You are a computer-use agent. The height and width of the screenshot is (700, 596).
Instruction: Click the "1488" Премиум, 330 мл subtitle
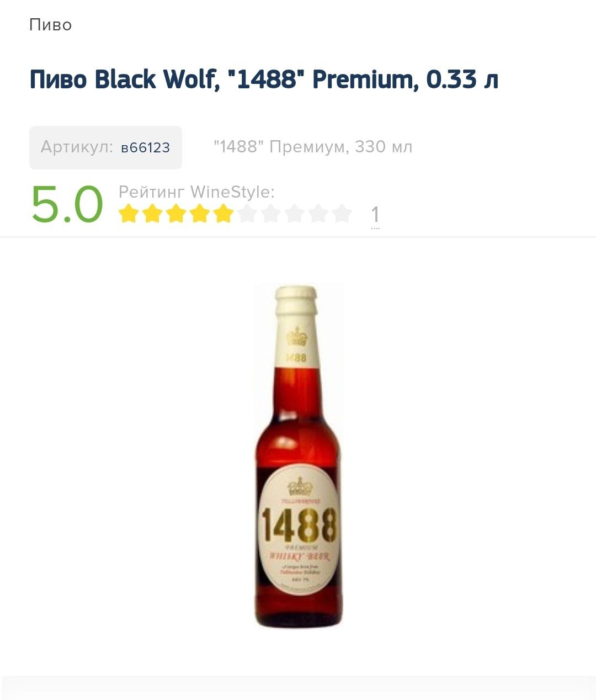click(x=313, y=147)
